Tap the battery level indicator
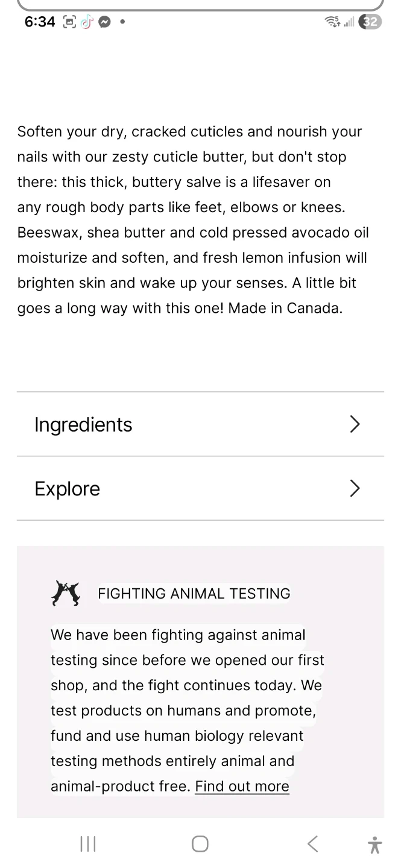The width and height of the screenshot is (401, 868). tap(370, 22)
